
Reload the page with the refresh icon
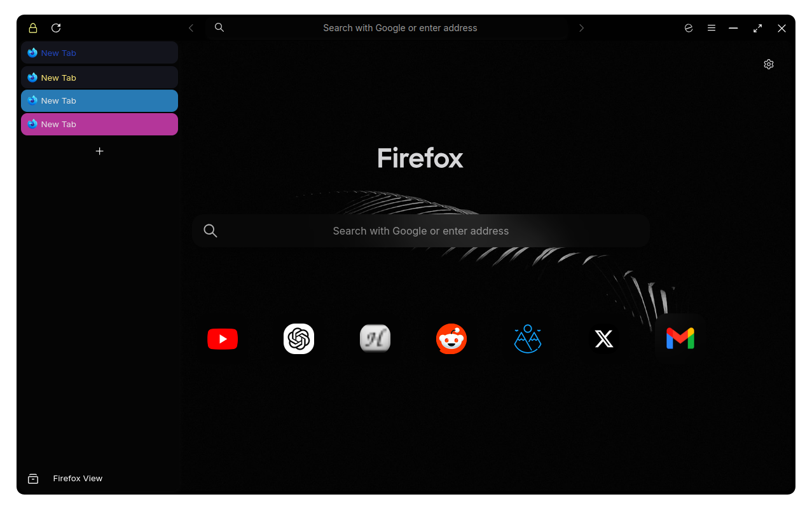click(x=56, y=28)
